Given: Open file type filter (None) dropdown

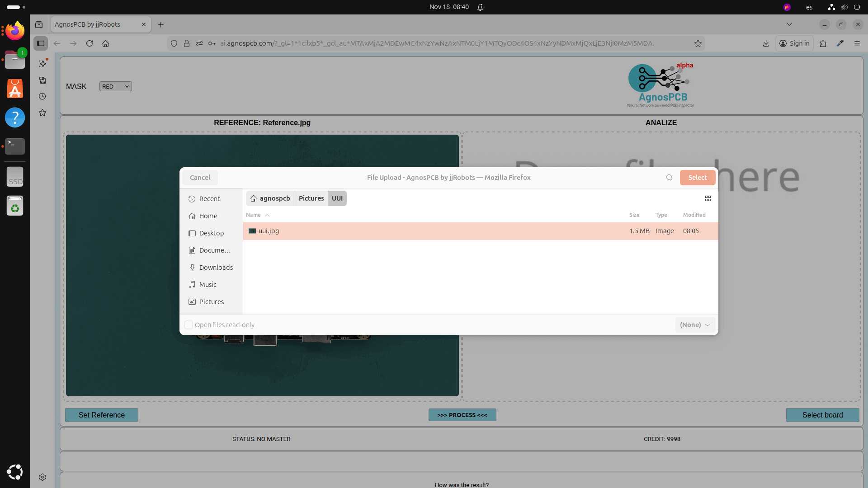Looking at the screenshot, I should [x=695, y=325].
